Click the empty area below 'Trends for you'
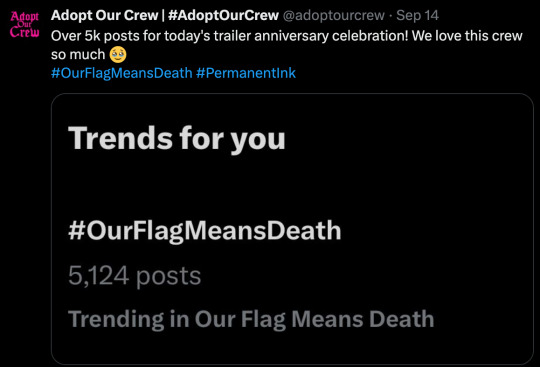Screen dimensions: 540x367 coord(292,186)
